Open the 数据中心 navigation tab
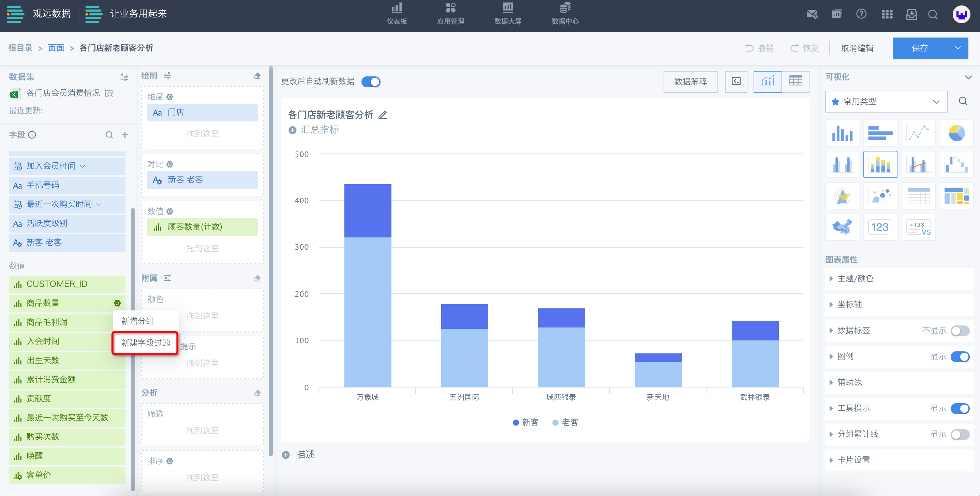Image resolution: width=980 pixels, height=496 pixels. (x=565, y=14)
